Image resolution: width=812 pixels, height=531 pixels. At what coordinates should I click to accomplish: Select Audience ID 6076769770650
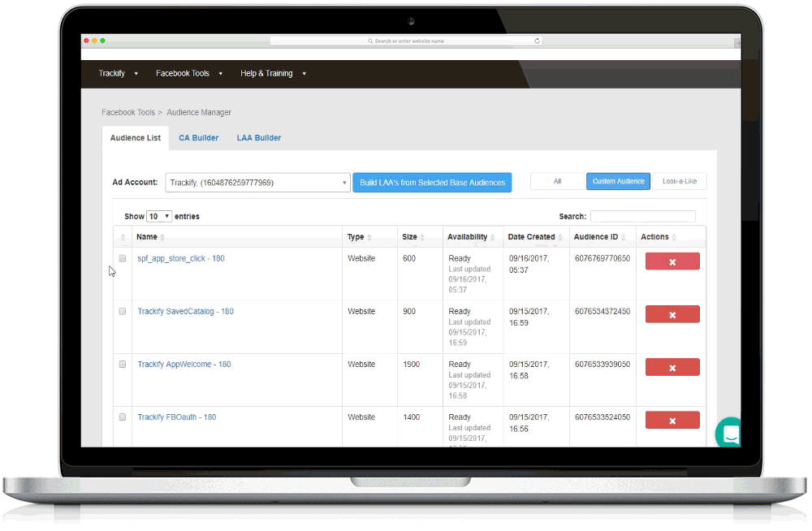point(603,258)
